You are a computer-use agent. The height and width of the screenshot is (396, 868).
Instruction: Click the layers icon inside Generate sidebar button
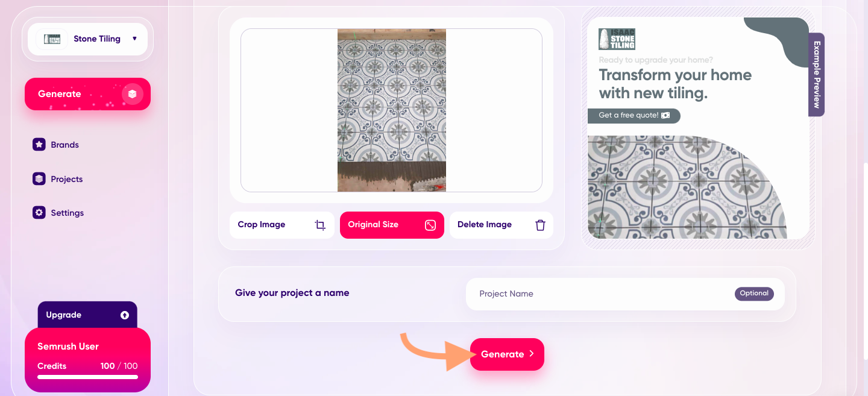pos(132,94)
